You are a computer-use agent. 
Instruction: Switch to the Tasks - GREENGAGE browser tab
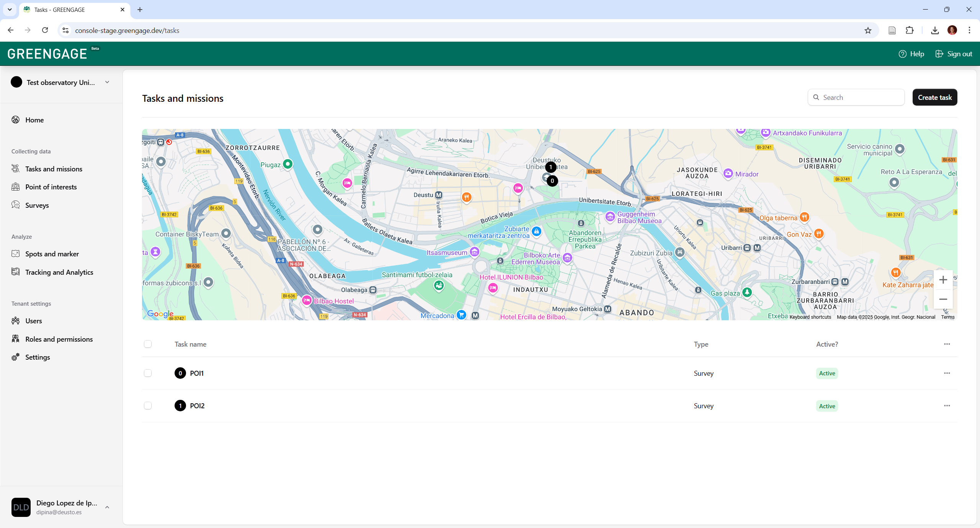click(x=75, y=10)
